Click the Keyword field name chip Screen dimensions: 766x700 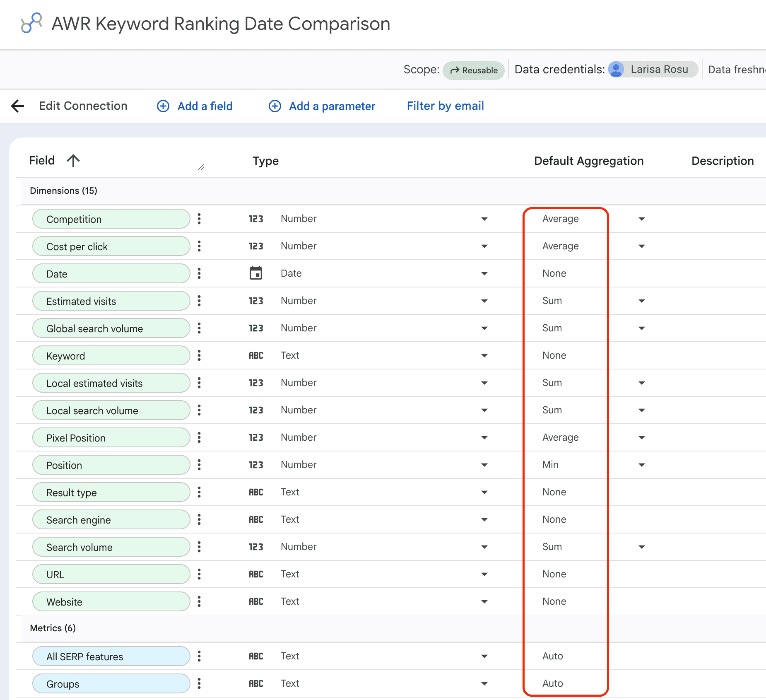point(111,355)
